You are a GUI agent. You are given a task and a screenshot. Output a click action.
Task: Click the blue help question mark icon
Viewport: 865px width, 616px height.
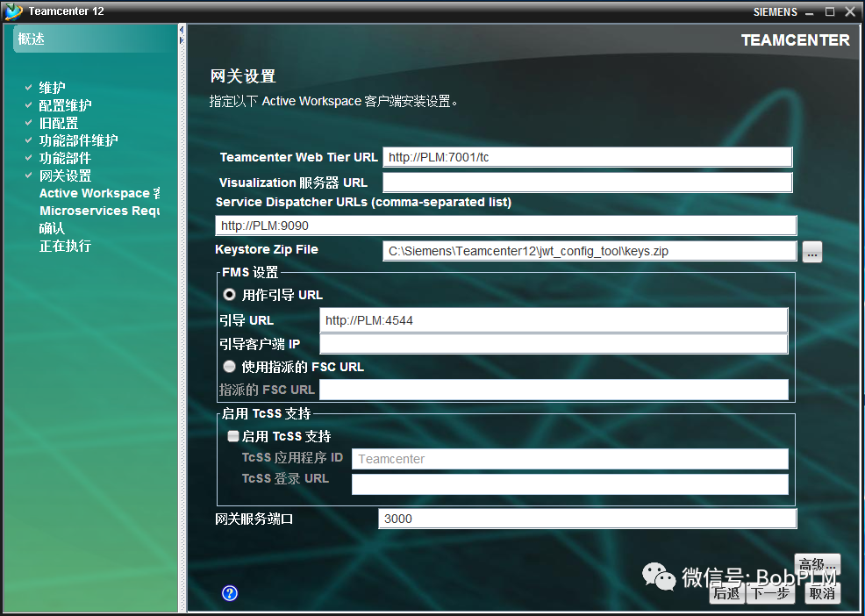230,593
